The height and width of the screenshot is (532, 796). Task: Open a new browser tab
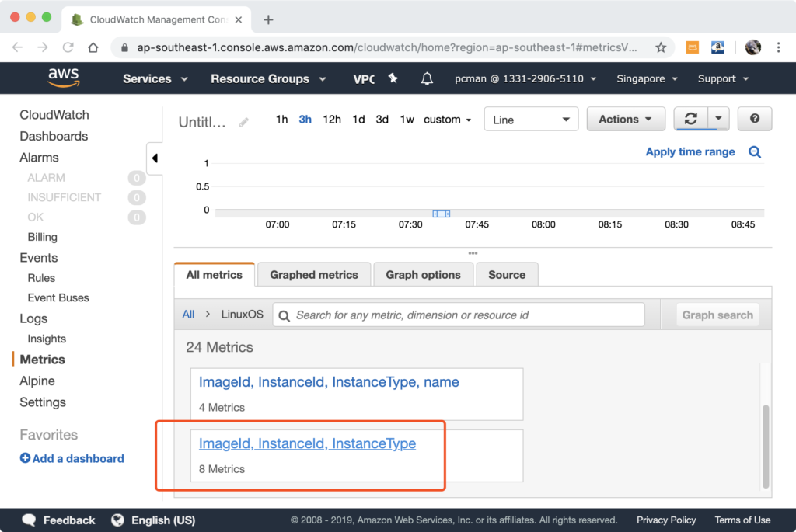268,19
